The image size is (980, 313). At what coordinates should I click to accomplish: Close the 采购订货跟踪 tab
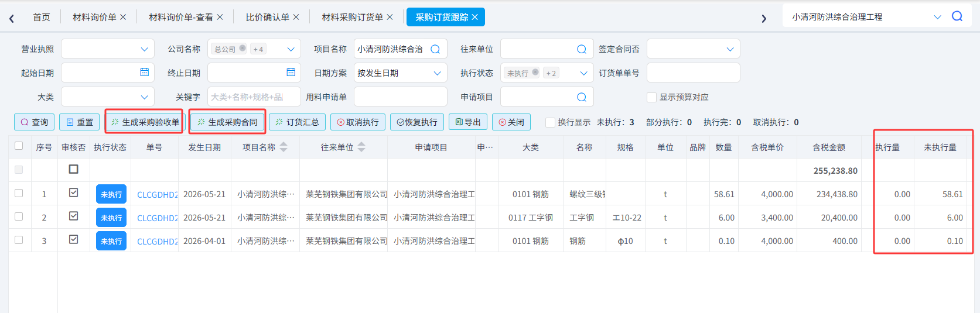[x=474, y=17]
